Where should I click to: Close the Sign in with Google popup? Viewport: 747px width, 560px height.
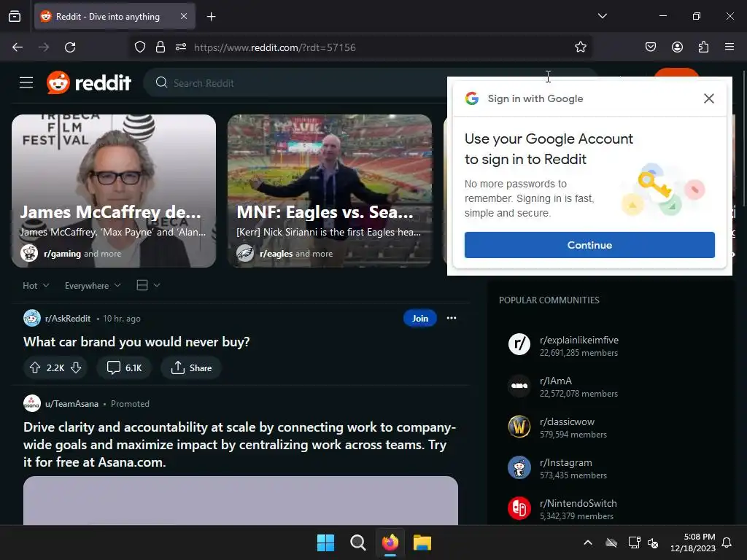pyautogui.click(x=708, y=98)
